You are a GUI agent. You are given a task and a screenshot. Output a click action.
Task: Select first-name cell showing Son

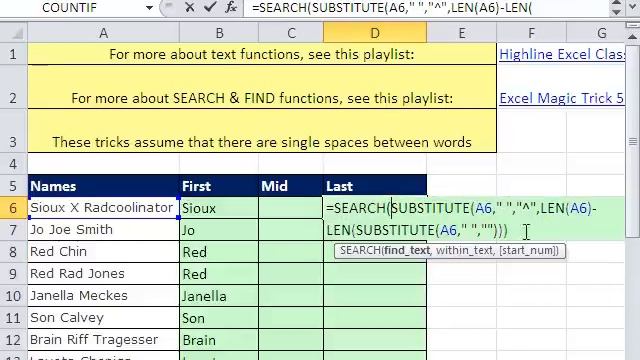tap(219, 318)
